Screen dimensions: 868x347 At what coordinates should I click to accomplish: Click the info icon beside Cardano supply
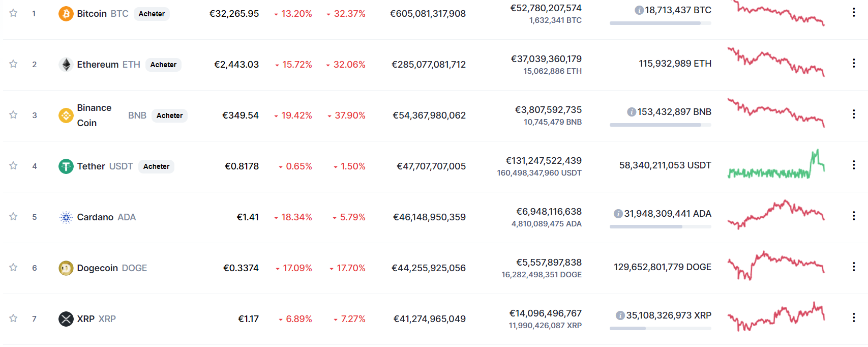(618, 214)
